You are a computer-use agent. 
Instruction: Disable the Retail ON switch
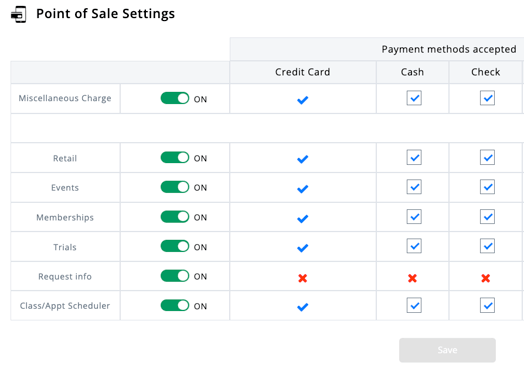click(175, 157)
